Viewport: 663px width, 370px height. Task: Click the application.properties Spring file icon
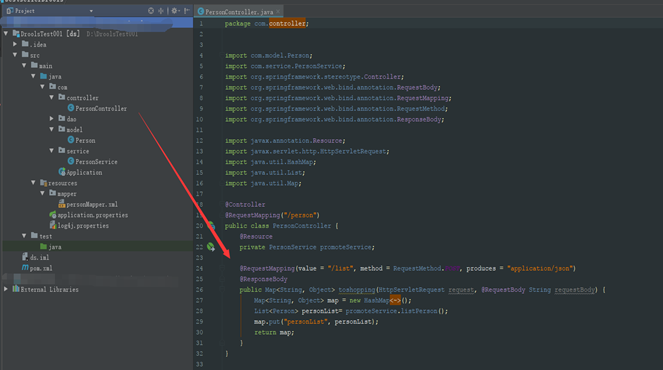(x=52, y=214)
